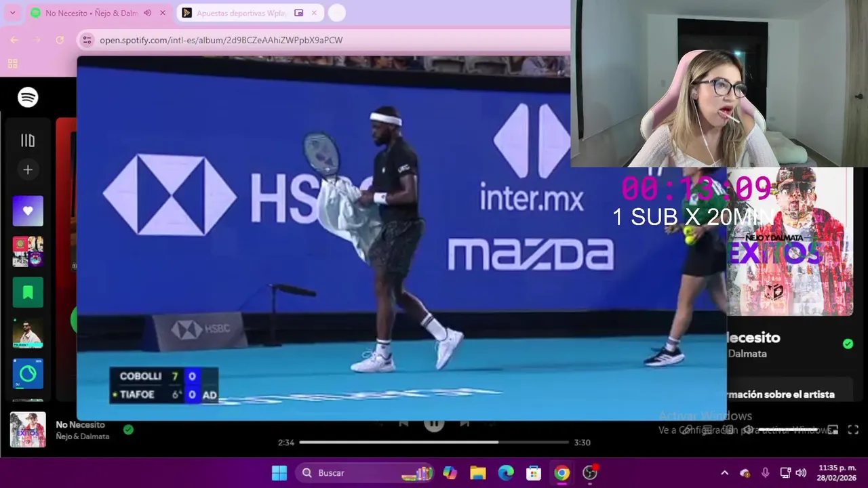
Task: Go forward in the browser
Action: (x=37, y=40)
